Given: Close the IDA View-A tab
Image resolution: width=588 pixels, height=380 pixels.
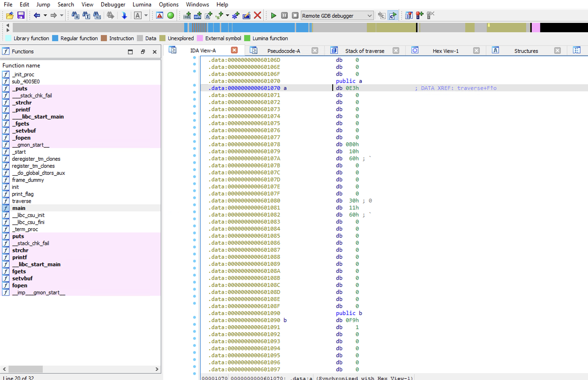Looking at the screenshot, I should (x=234, y=50).
